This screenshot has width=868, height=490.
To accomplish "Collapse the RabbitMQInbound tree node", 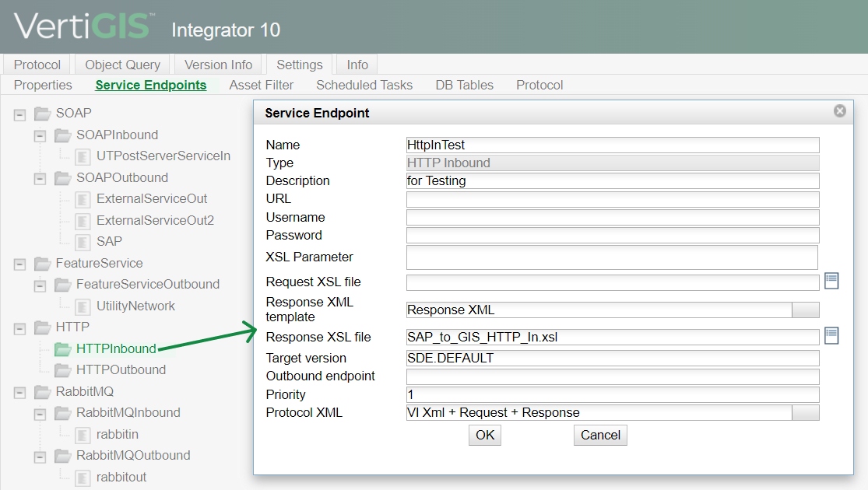I will 40,415.
